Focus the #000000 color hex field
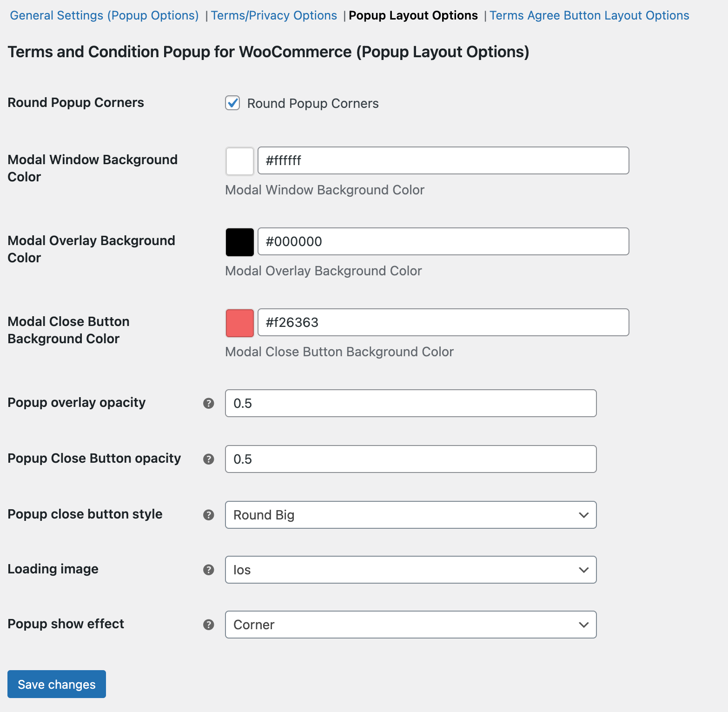This screenshot has width=728, height=712. tap(443, 241)
